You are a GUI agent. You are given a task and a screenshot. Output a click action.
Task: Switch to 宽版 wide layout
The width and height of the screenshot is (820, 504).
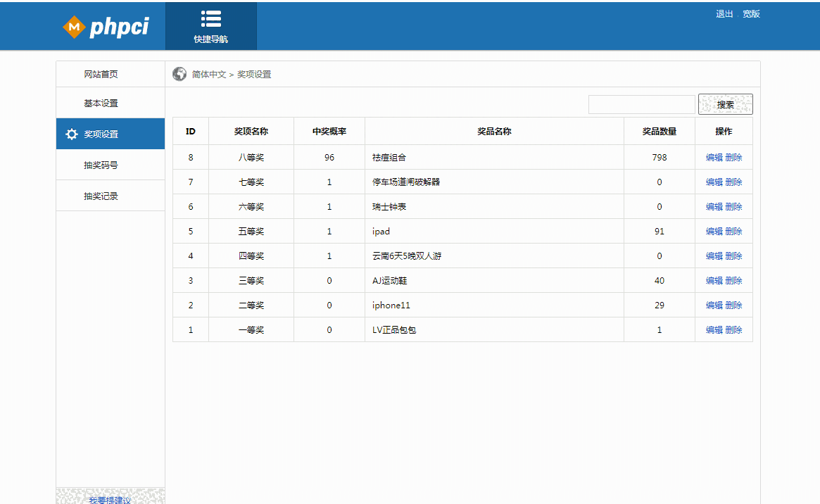point(751,14)
